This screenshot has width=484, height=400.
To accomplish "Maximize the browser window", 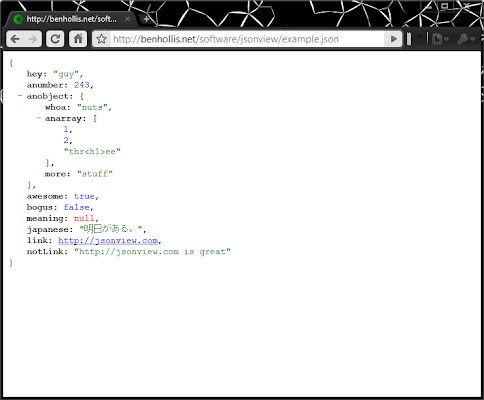I will (x=445, y=6).
